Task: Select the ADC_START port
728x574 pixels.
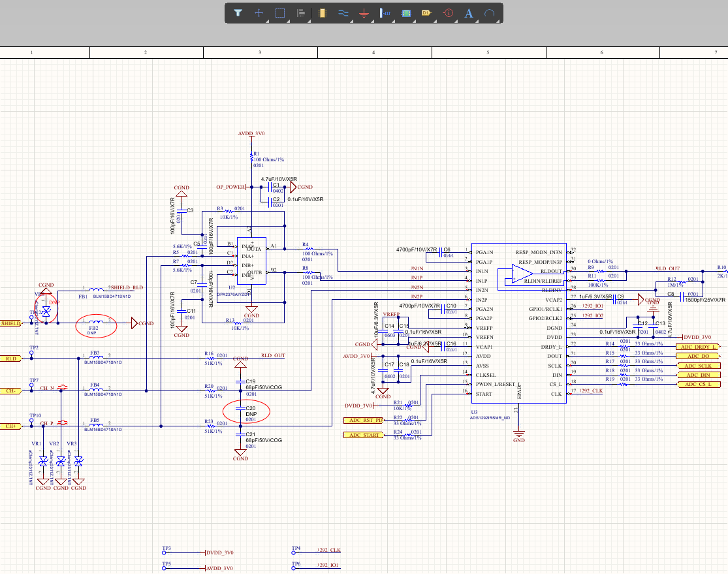Action: (x=364, y=436)
